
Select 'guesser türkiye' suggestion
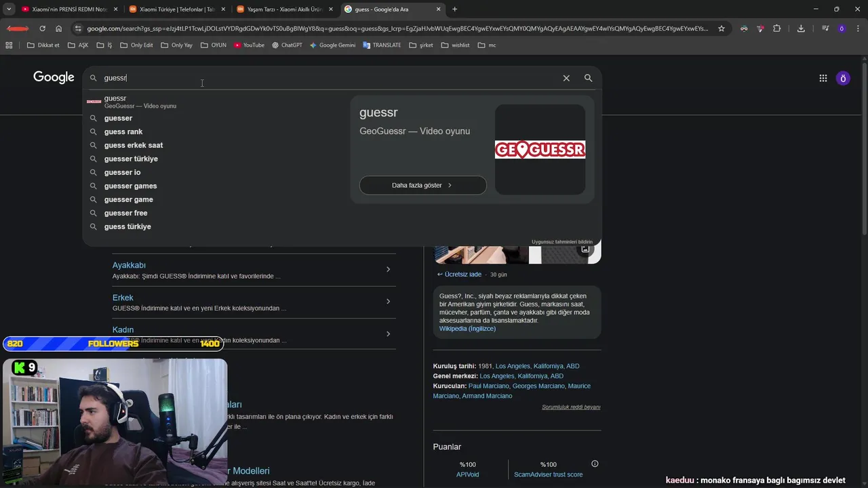coord(214,159)
